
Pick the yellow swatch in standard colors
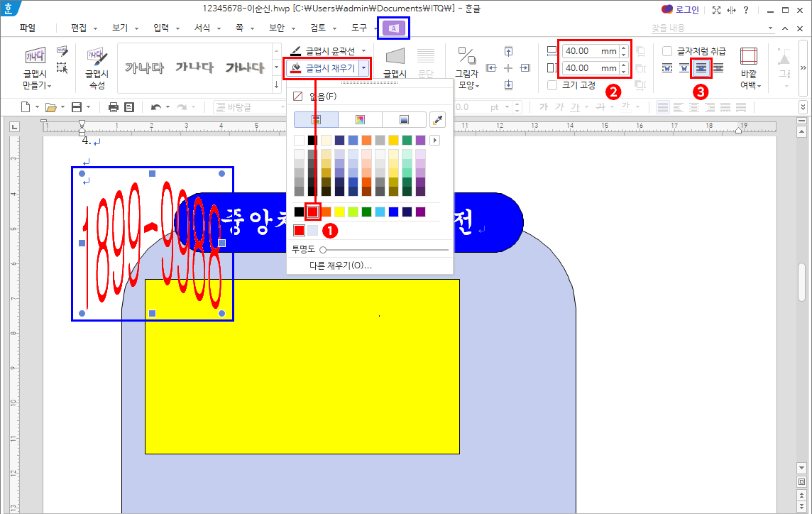pyautogui.click(x=340, y=212)
